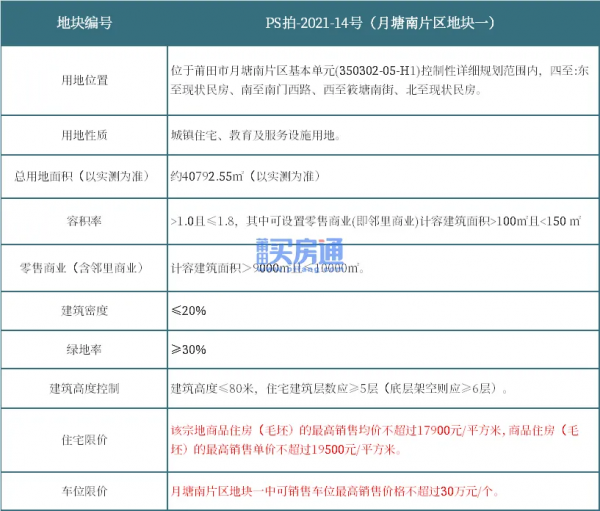This screenshot has width=600, height=511.
Task: Select the 容积率 label cell
Action: 84,221
